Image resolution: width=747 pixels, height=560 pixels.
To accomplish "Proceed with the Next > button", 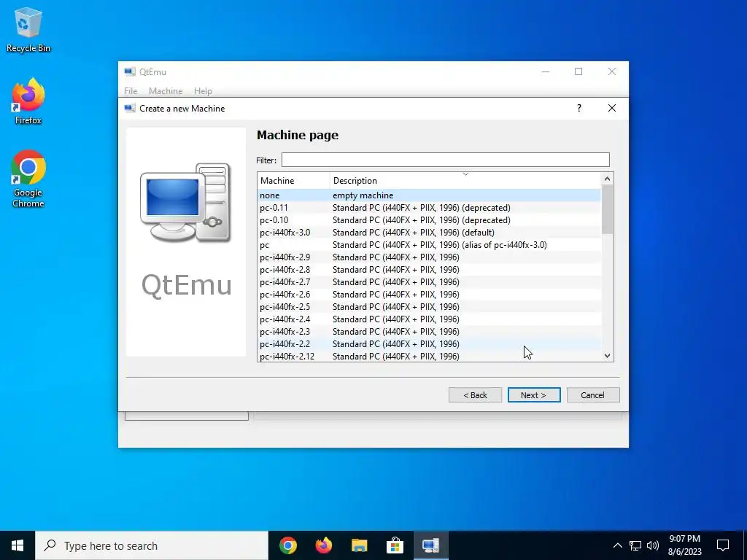I will click(x=533, y=394).
